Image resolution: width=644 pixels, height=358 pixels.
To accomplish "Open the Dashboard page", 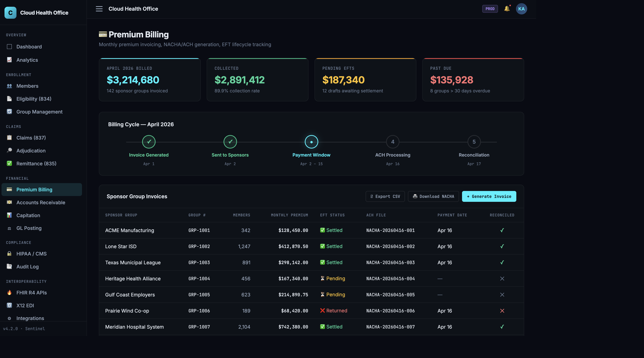I will point(42,47).
